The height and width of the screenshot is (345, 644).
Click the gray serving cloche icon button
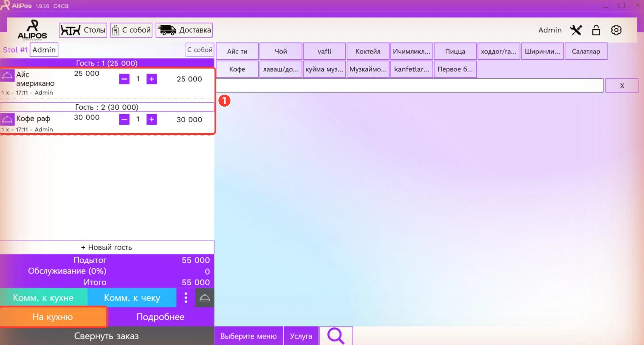[x=205, y=298]
